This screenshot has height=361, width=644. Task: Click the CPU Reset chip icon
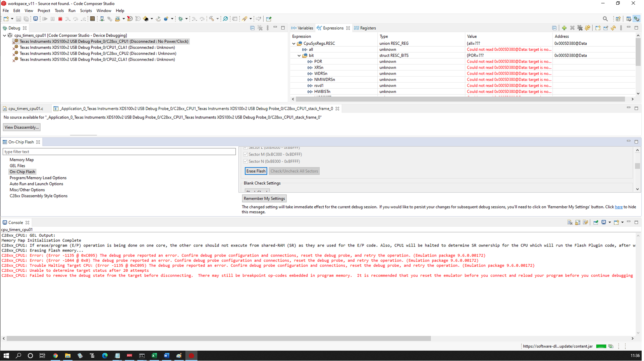(x=145, y=19)
